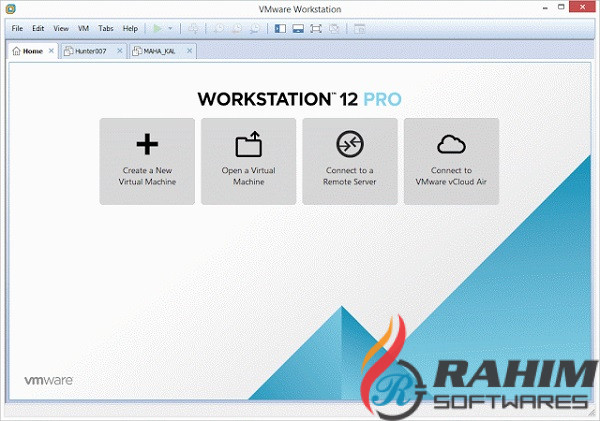Click the vmware logo at bottom left

point(49,380)
